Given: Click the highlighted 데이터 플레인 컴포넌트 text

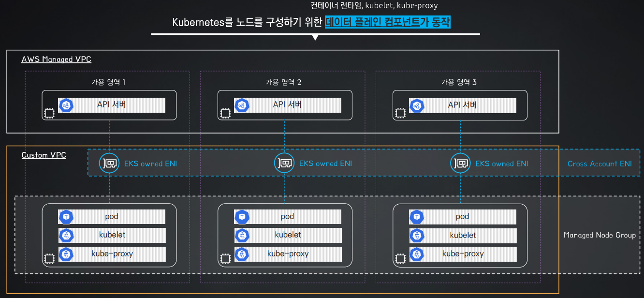Looking at the screenshot, I should tap(373, 22).
